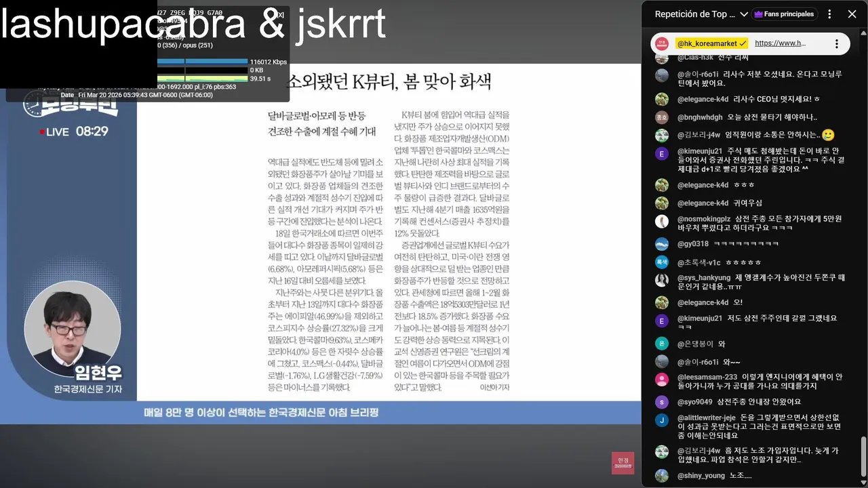This screenshot has height=488, width=868.
Task: Click the @shiny_young user avatar
Action: pos(662,476)
